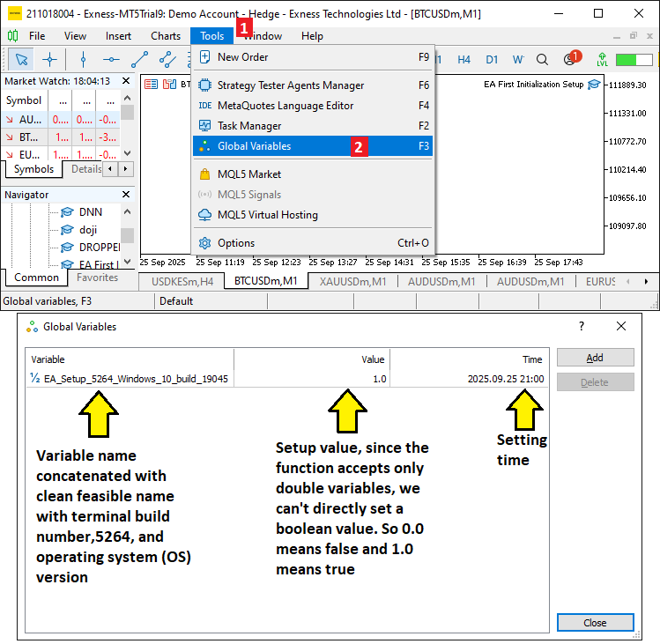Sort by Time column header
660x644 pixels.
click(x=470, y=359)
